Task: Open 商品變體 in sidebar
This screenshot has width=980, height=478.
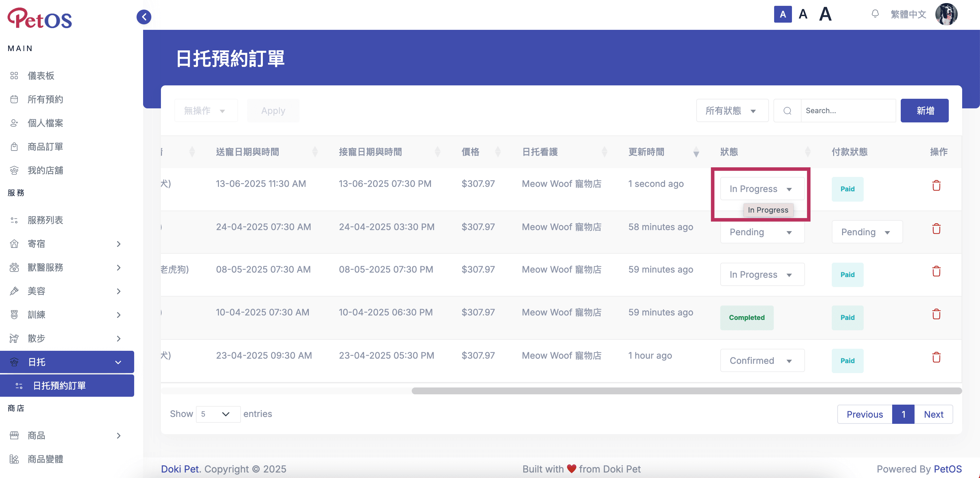Action: click(45, 459)
